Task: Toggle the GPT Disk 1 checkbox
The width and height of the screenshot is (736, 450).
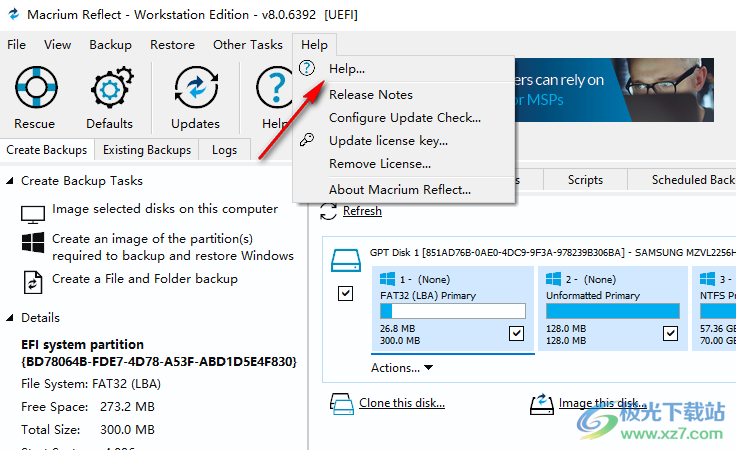Action: click(x=345, y=293)
